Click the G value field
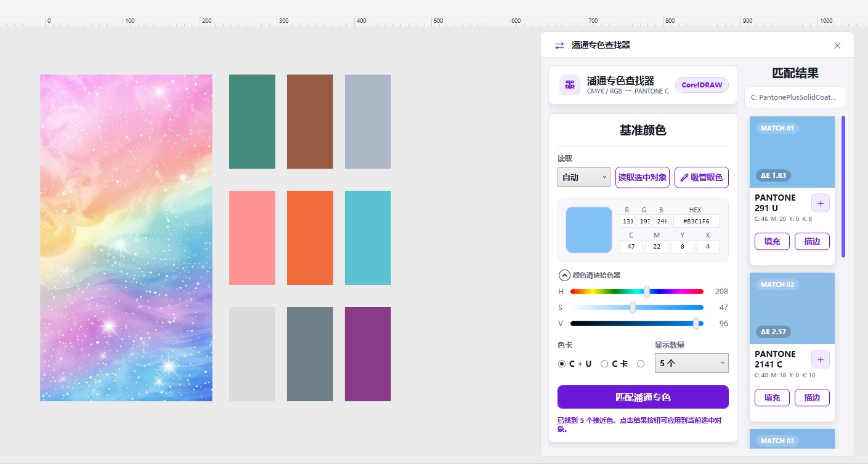 644,221
